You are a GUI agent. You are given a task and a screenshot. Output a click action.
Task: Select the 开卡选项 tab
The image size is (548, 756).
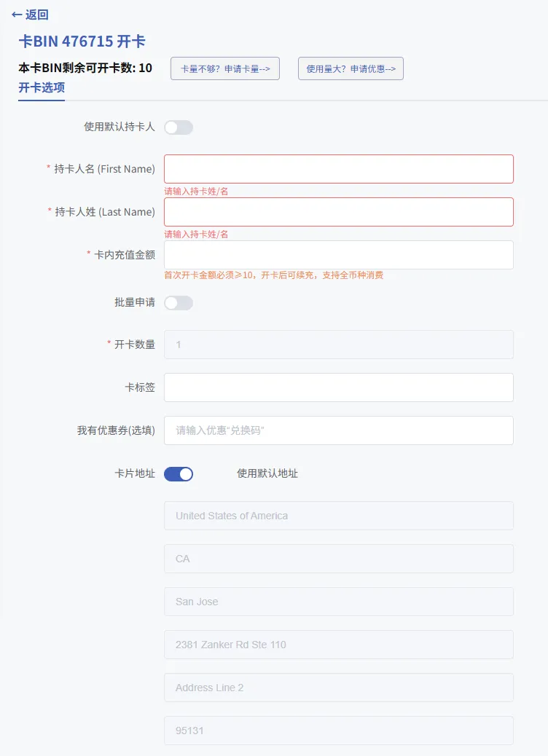point(42,88)
